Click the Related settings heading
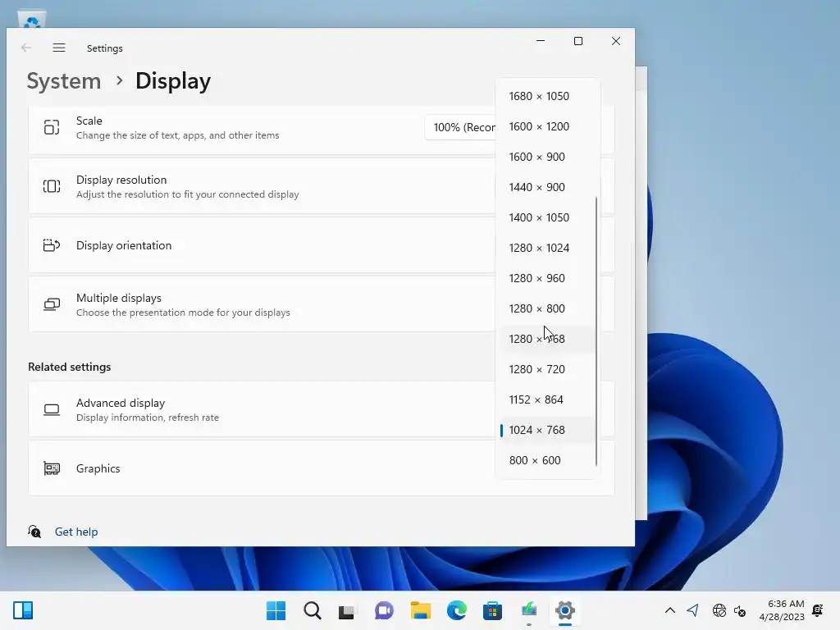The image size is (840, 630). point(69,367)
